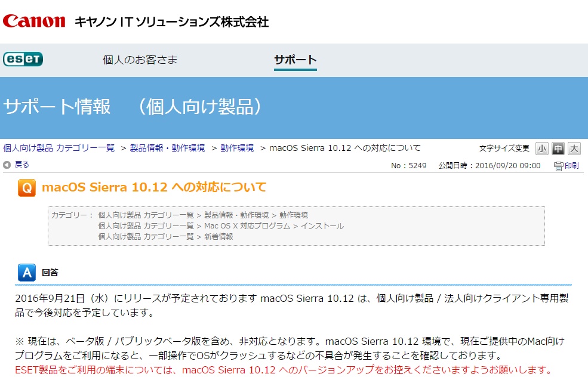Click the macOS Sierra 10.12 への対応について heading
Image resolution: width=588 pixels, height=377 pixels.
[x=154, y=187]
